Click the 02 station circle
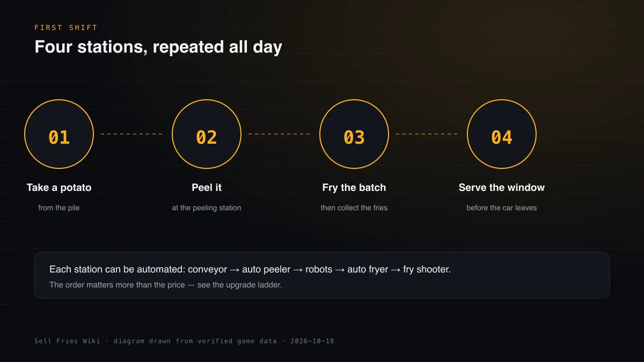This screenshot has width=644, height=362. [x=207, y=134]
